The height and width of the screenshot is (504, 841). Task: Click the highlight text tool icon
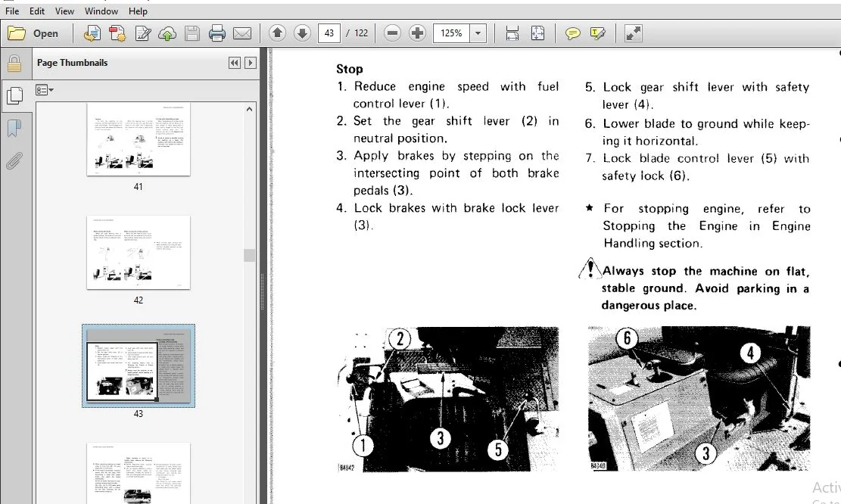[597, 33]
